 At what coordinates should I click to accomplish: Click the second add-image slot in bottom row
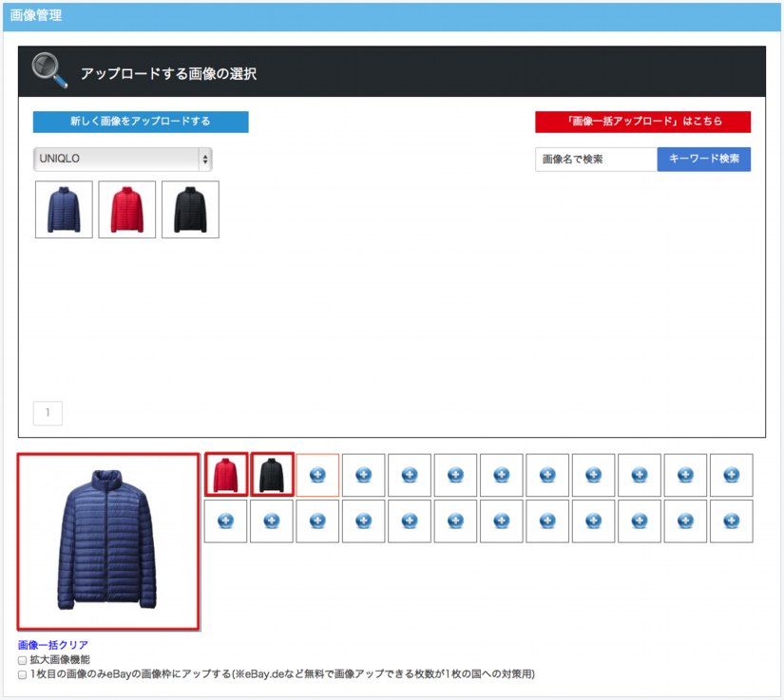272,521
